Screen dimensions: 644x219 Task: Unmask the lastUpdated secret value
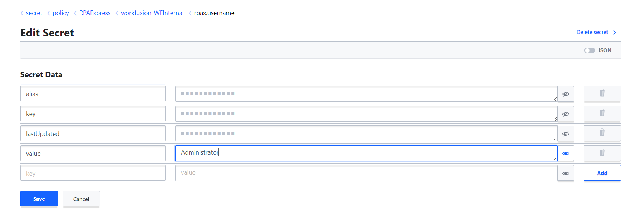[566, 134]
